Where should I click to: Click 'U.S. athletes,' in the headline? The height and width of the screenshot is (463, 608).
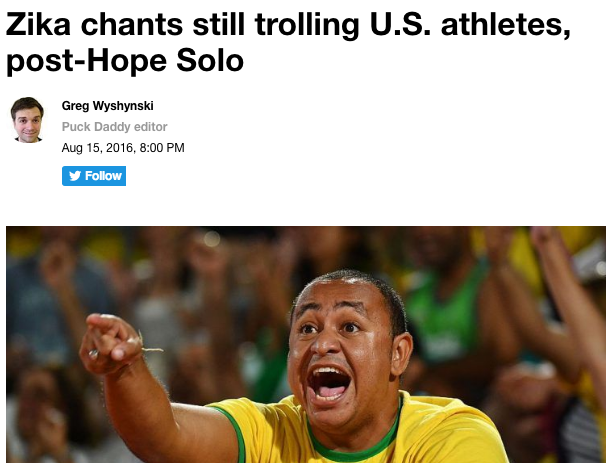point(470,25)
